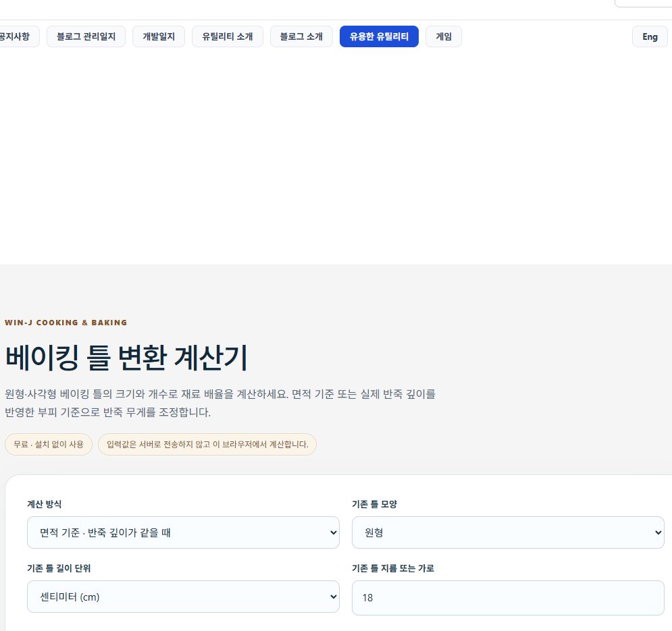Open the 블로그 소개 page
The width and height of the screenshot is (672, 631).
point(301,36)
